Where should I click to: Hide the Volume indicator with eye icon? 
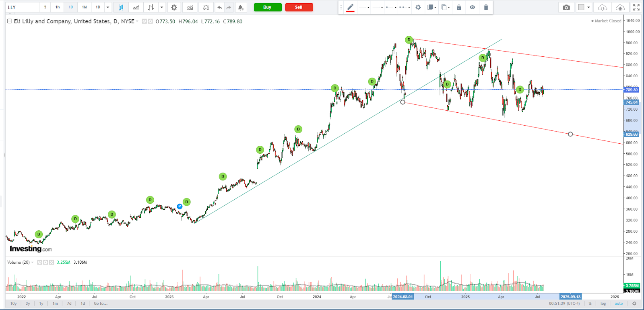click(39, 262)
